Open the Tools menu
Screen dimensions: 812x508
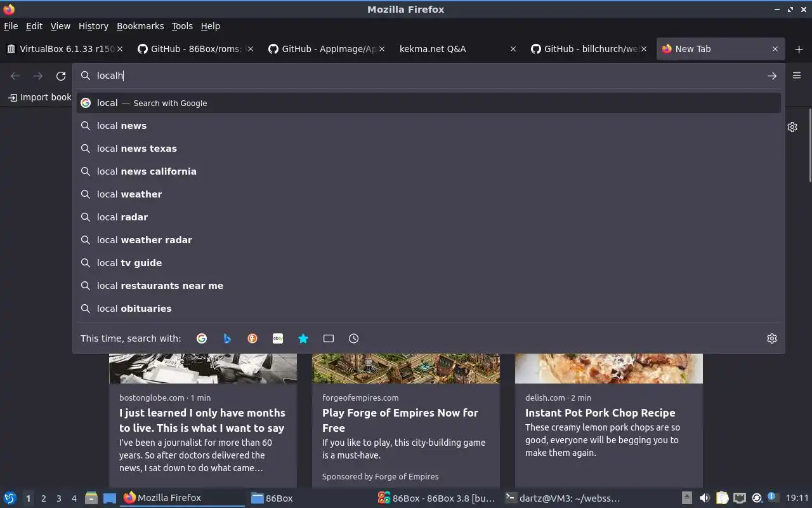182,26
